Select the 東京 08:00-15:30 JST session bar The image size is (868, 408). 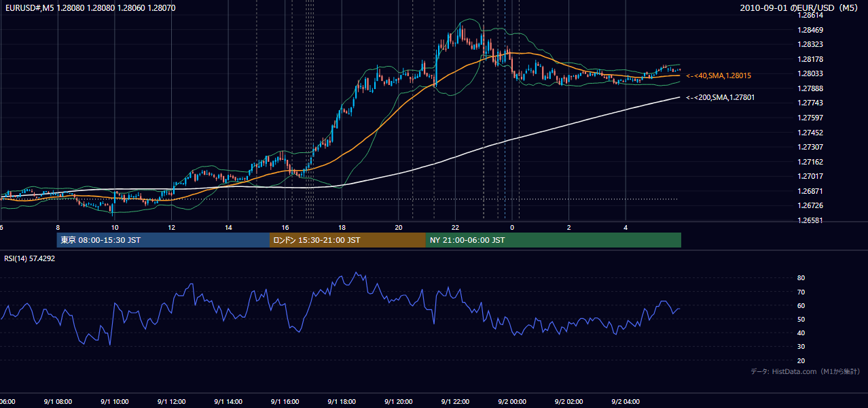pos(163,240)
